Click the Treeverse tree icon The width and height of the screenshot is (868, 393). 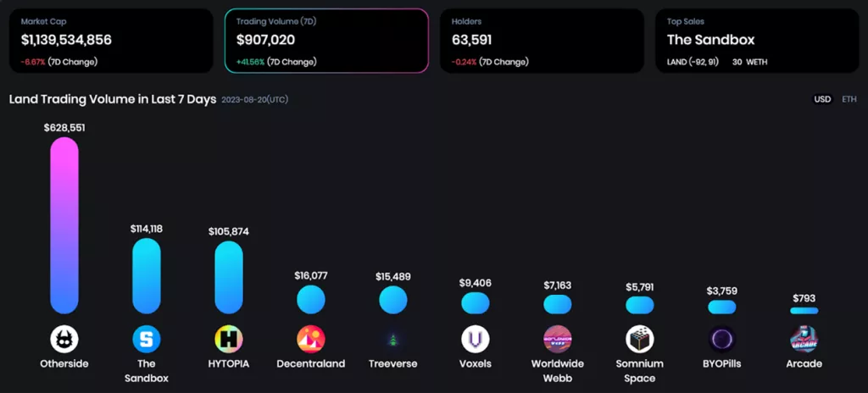[393, 340]
